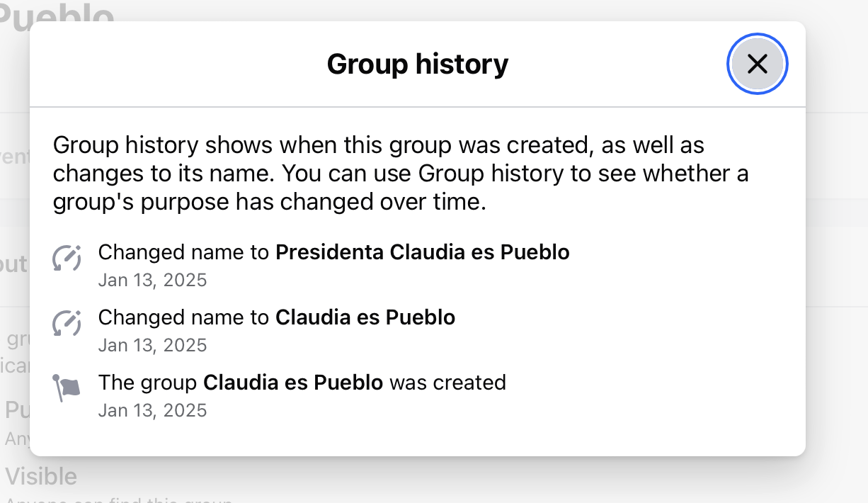Viewport: 868px width, 503px height.
Task: Click the description's first line about group creation
Action: click(x=378, y=145)
